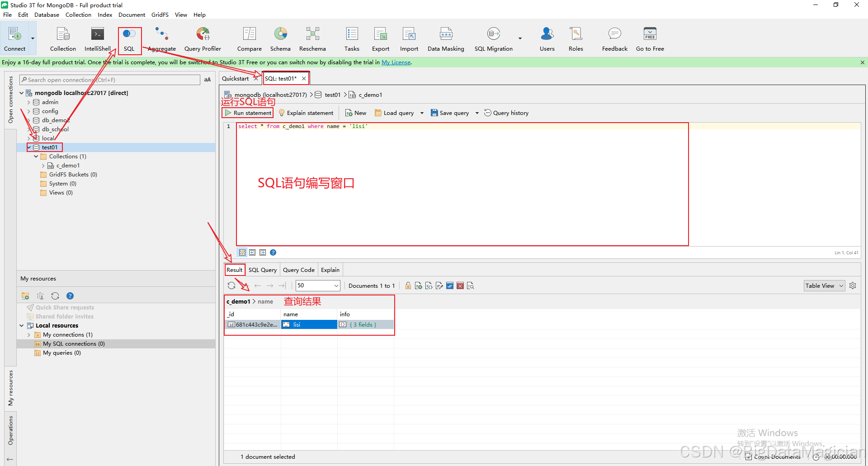Click the New query button
The height and width of the screenshot is (466, 868).
(356, 113)
